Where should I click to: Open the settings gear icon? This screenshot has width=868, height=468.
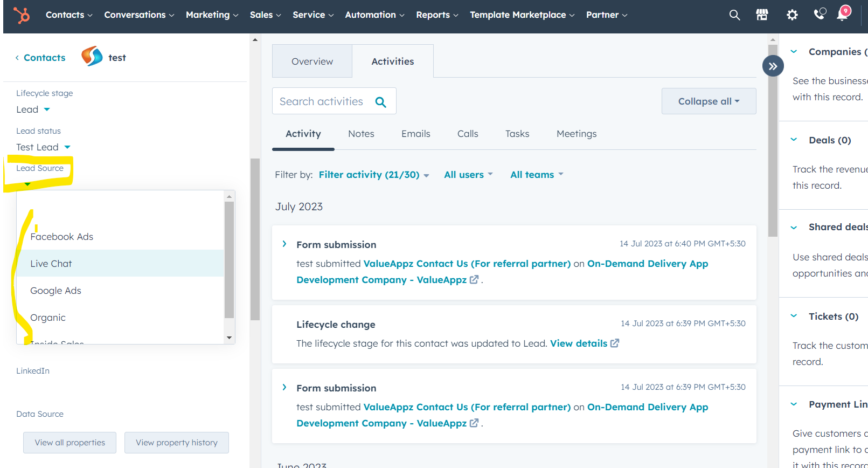click(792, 15)
